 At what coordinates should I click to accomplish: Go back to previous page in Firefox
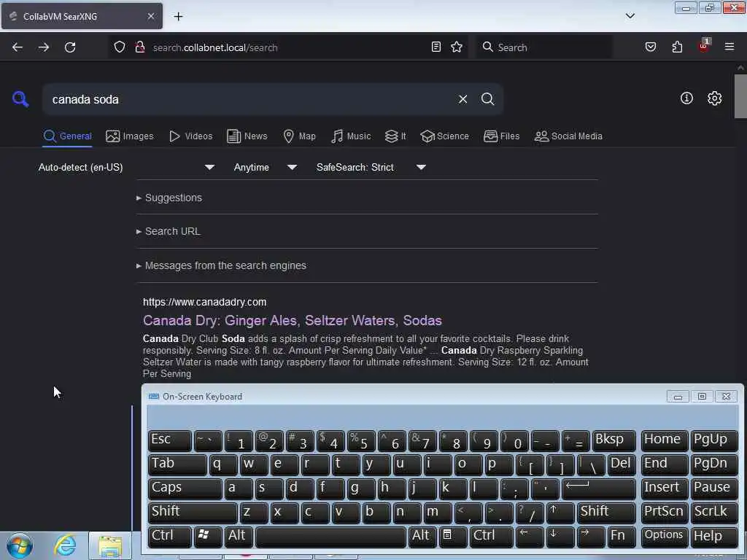click(18, 47)
